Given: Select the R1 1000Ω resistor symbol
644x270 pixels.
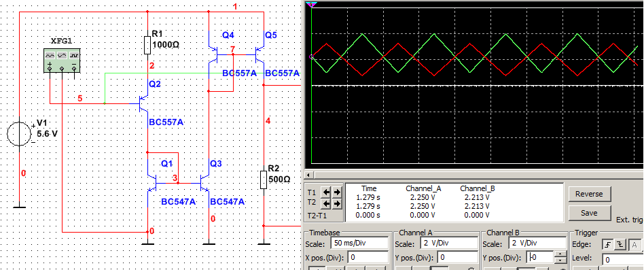Looking at the screenshot, I should [147, 45].
